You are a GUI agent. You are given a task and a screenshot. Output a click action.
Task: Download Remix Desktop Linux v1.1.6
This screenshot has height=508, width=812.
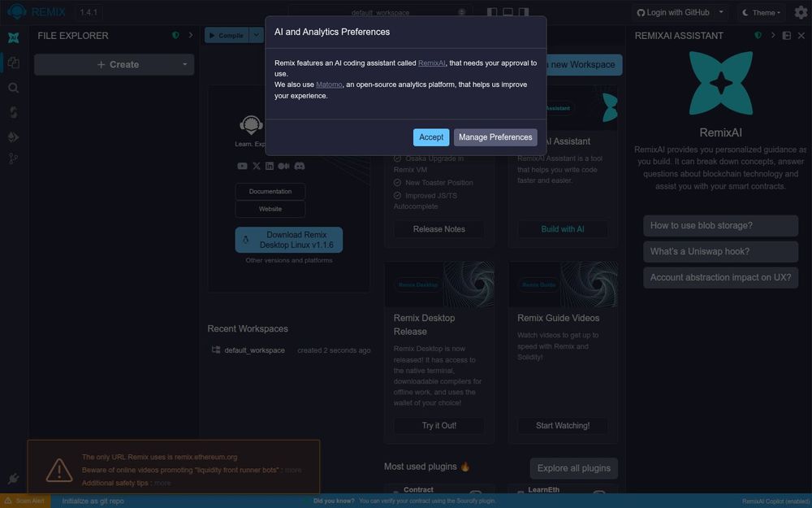pos(289,240)
